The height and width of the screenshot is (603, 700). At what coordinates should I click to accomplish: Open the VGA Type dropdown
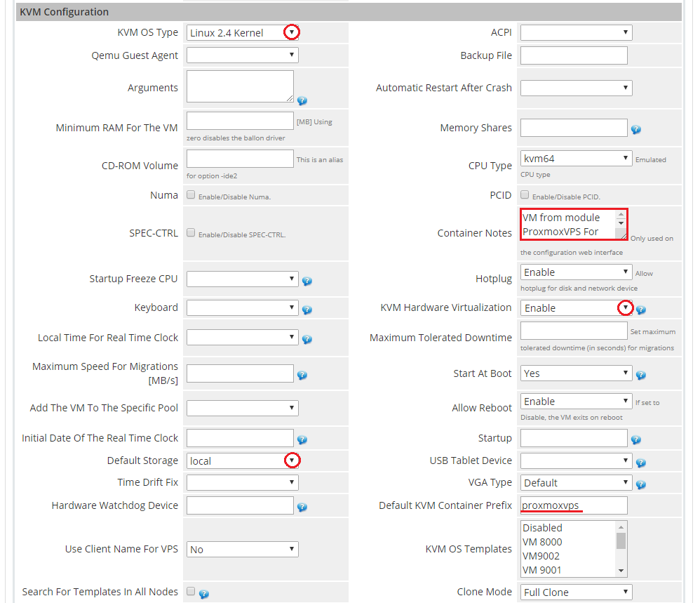pos(577,482)
